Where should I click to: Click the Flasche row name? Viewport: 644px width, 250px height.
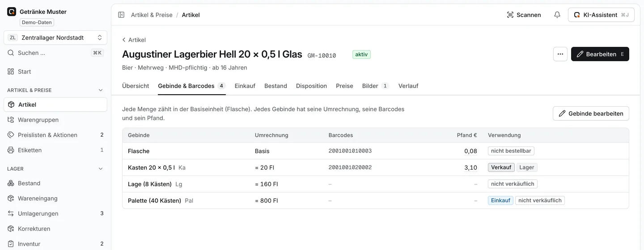[139, 151]
